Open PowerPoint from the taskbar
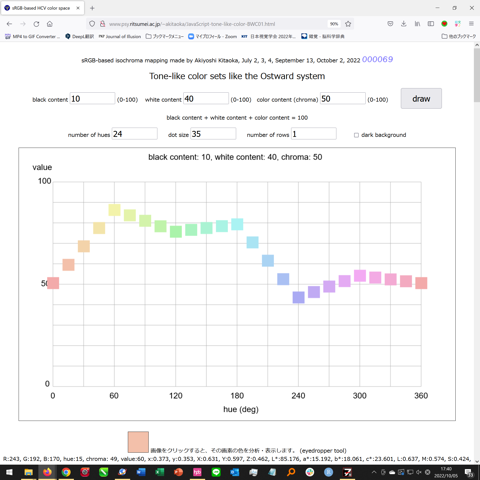Viewport: 480px width, 480px height. [x=179, y=472]
